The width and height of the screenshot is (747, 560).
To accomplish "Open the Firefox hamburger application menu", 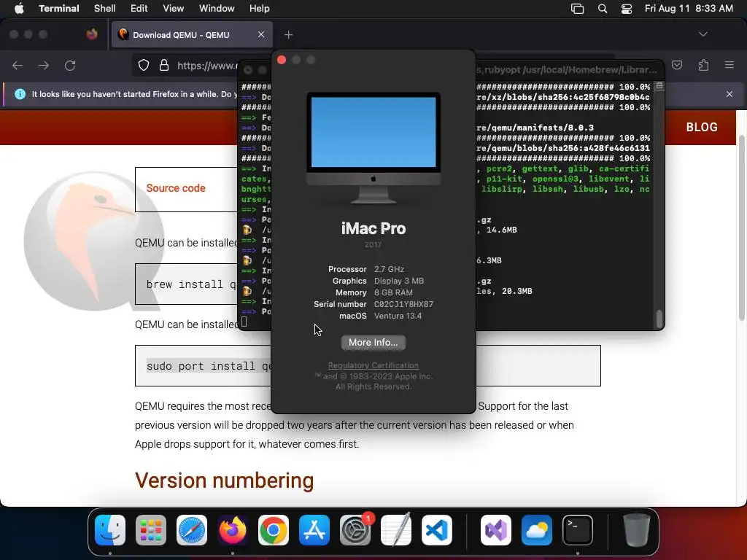I will (729, 65).
